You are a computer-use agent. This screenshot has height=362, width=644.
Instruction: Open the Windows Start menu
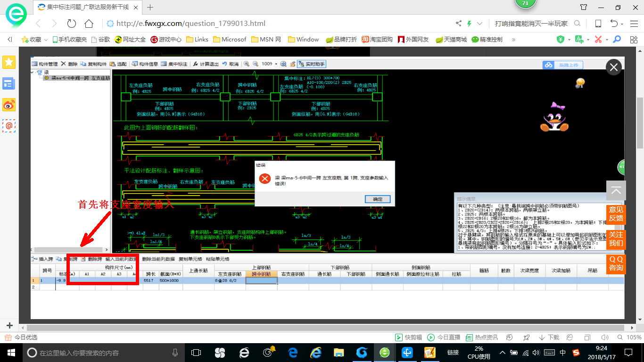pyautogui.click(x=10, y=353)
